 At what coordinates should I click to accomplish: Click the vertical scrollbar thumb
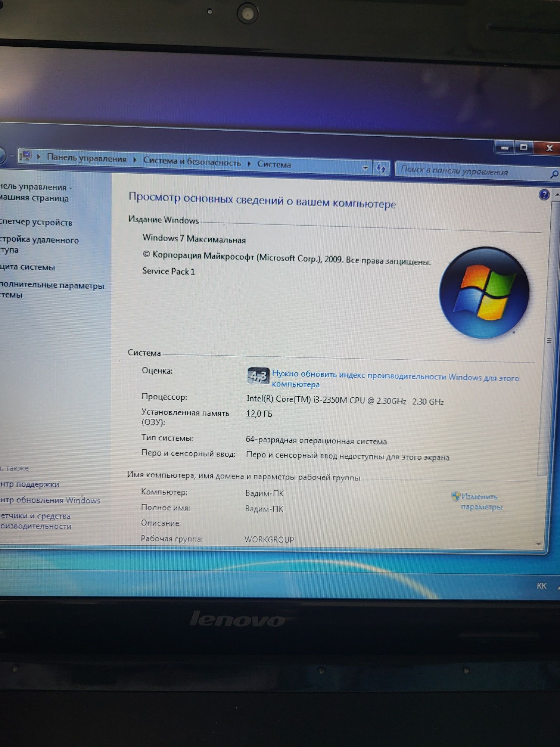549,340
